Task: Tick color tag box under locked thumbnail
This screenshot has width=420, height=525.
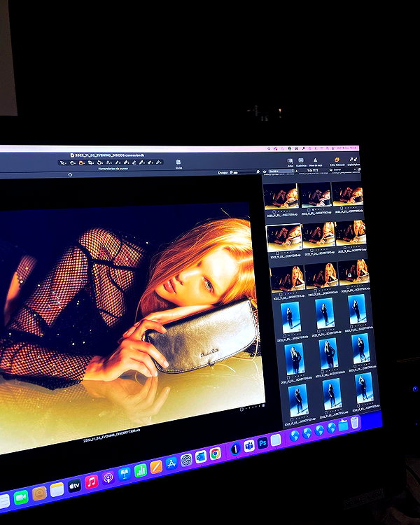Action: [348, 287]
